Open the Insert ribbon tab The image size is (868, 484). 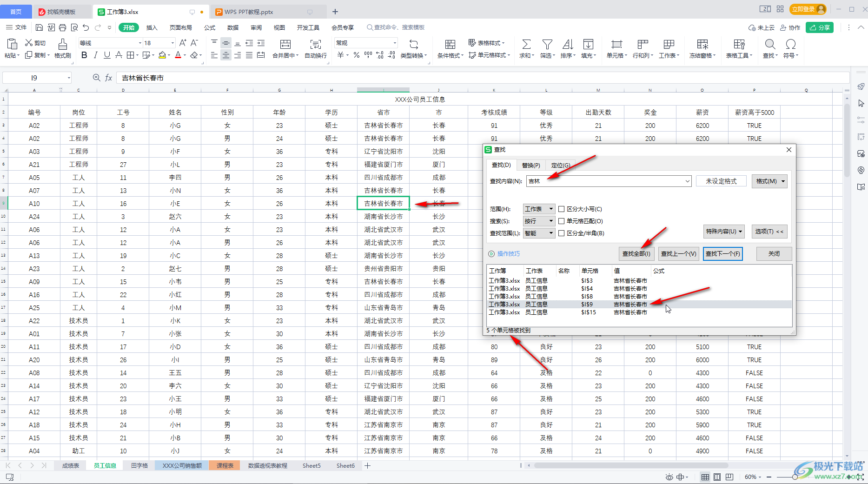click(152, 27)
